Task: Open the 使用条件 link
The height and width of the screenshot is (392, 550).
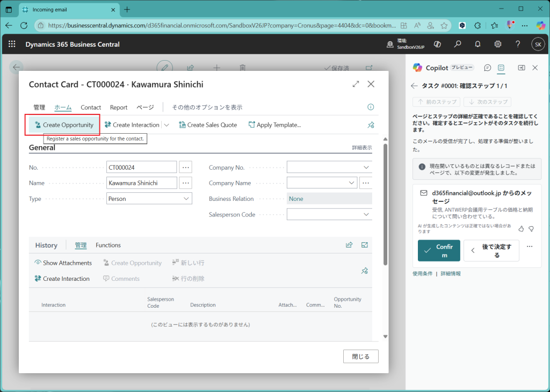Action: click(422, 273)
